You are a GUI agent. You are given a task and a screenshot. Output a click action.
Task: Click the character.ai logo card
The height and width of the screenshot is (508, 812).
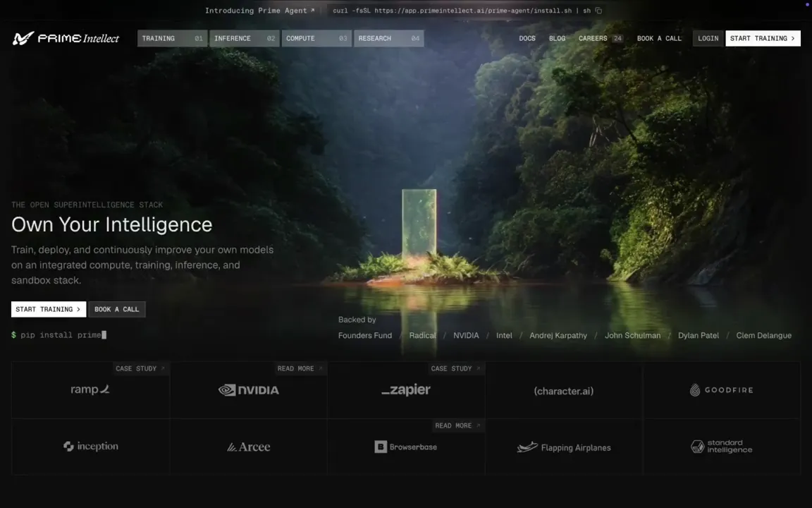564,391
